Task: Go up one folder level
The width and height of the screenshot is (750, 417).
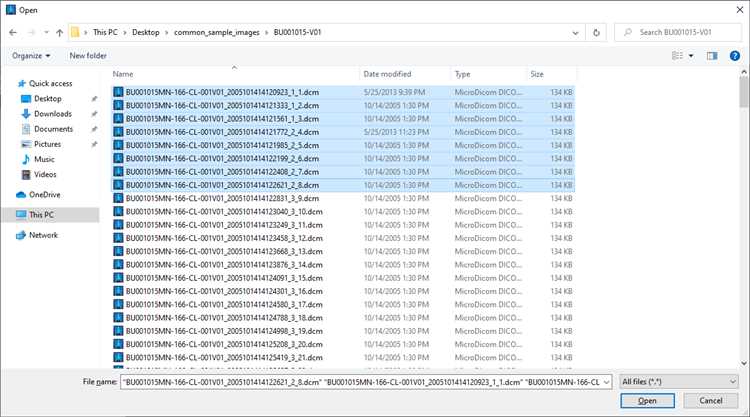Action: pyautogui.click(x=59, y=33)
